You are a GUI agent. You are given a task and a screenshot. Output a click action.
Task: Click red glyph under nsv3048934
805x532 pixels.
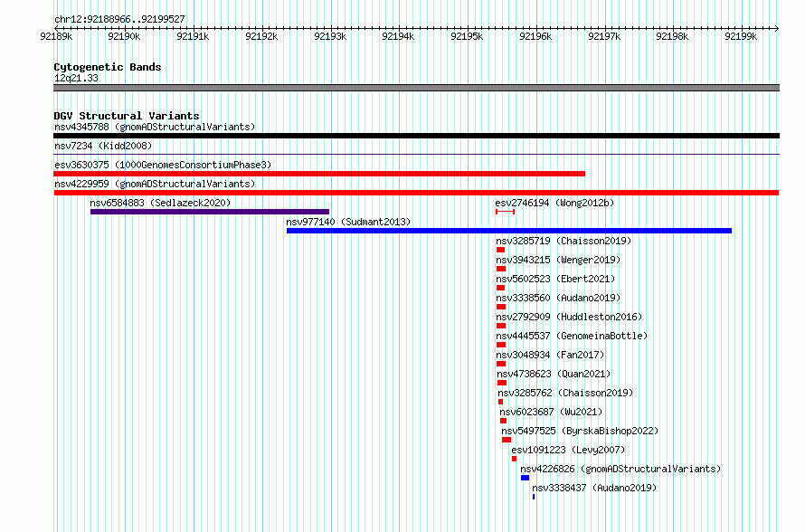tap(501, 364)
